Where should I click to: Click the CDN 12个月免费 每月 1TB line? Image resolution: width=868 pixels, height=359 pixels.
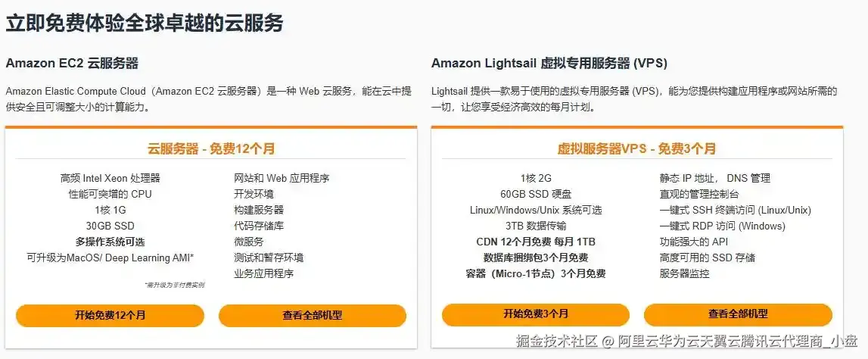(x=535, y=242)
